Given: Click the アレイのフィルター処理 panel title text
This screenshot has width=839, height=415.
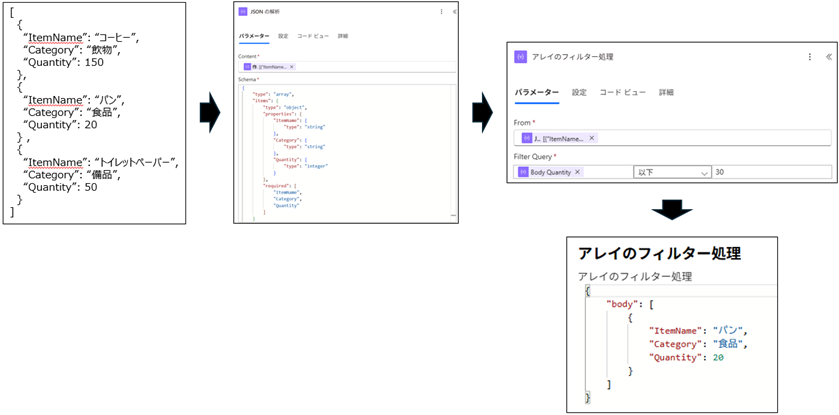Looking at the screenshot, I should click(573, 57).
